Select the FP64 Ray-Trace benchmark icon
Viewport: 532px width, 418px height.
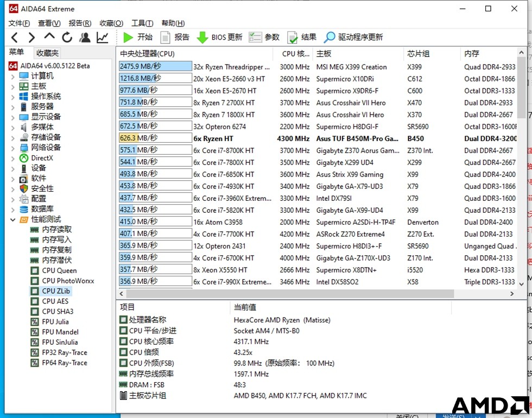pos(34,363)
